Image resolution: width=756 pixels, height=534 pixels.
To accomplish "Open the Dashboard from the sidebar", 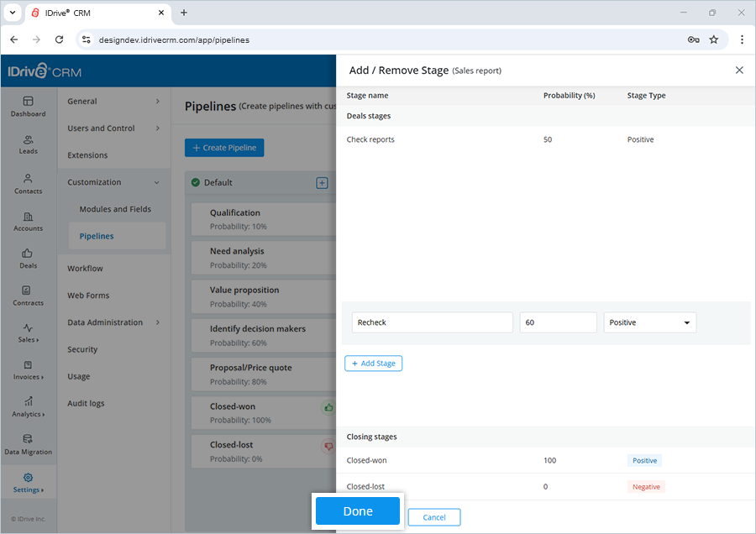I will coord(28,106).
